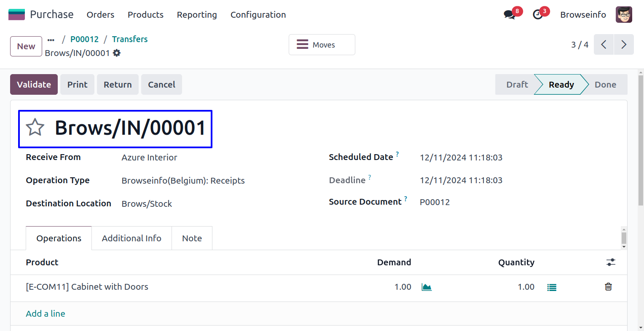Click Source Document help question mark
The width and height of the screenshot is (644, 331).
[405, 199]
